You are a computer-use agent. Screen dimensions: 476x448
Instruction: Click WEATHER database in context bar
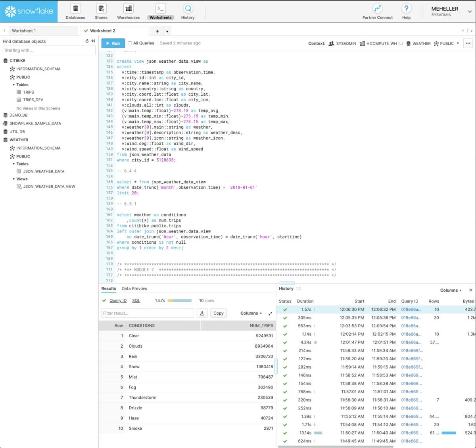click(x=418, y=43)
